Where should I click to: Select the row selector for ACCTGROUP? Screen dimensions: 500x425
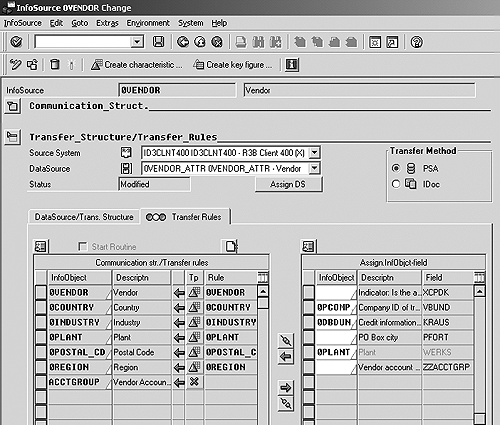[x=41, y=382]
